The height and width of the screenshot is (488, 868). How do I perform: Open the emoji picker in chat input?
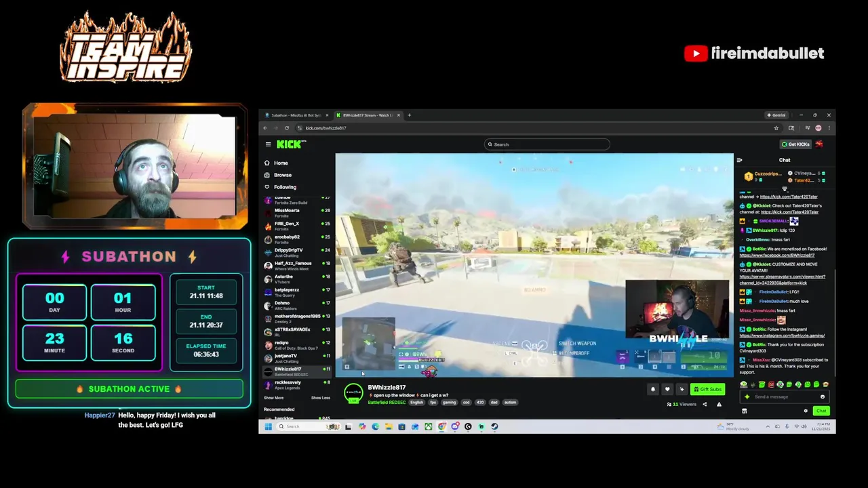tap(823, 397)
